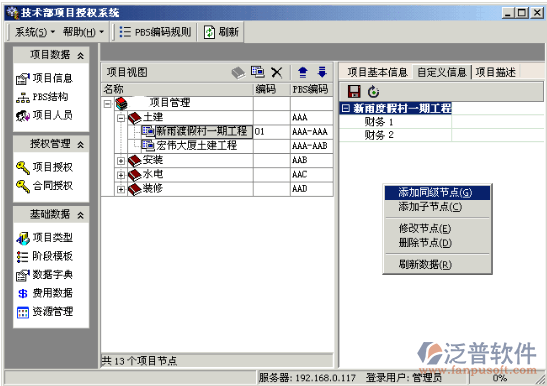Open 项目授权 key icon in sidebar
547x386 pixels.
(x=23, y=168)
